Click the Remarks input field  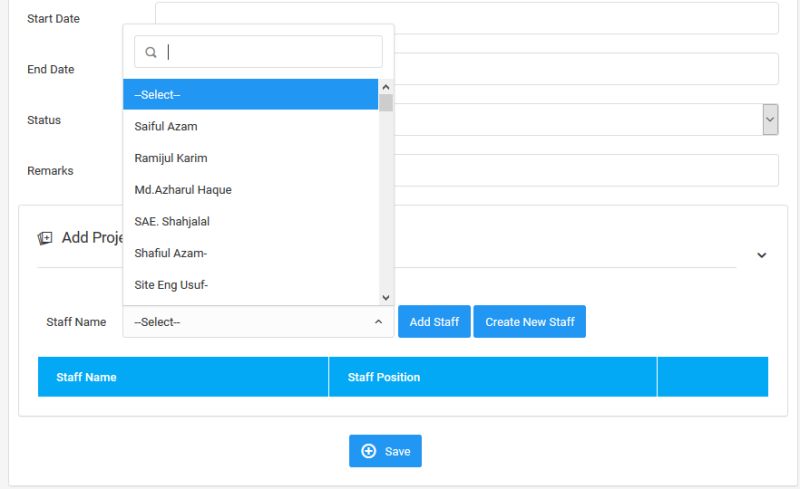(586, 170)
